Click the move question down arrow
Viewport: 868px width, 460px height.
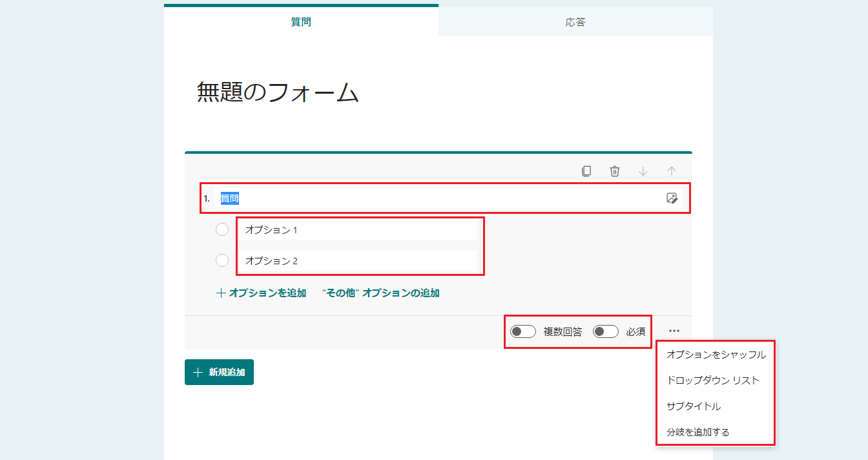(x=643, y=171)
